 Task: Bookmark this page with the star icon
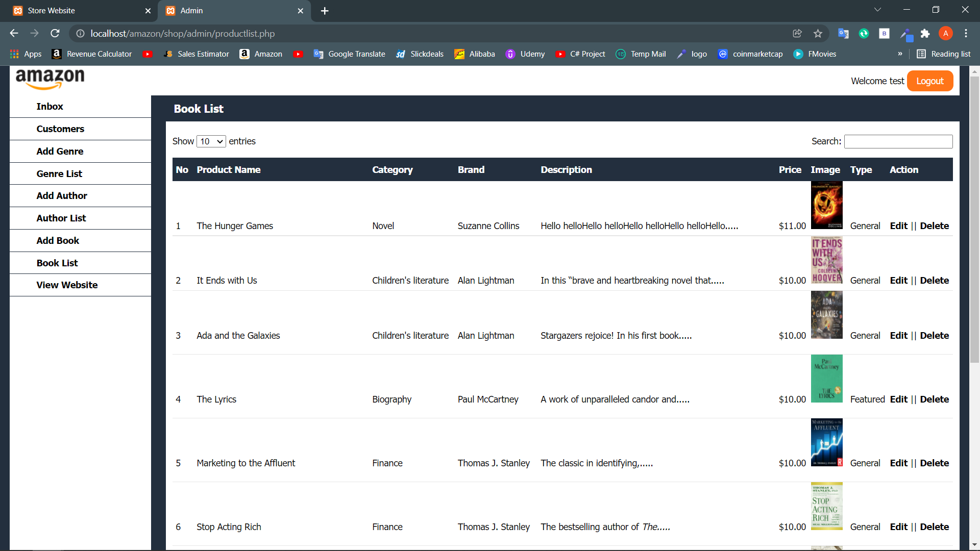(818, 33)
